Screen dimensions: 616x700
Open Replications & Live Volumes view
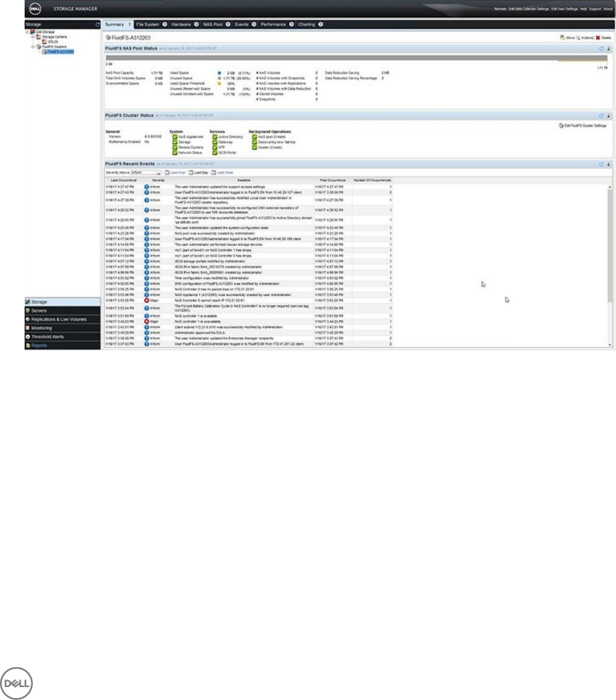tap(62, 319)
